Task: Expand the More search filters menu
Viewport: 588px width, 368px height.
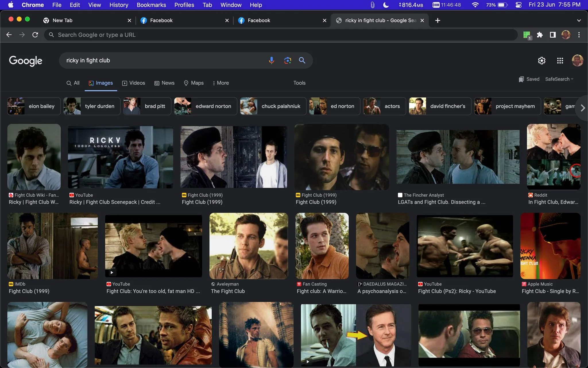Action: click(220, 83)
